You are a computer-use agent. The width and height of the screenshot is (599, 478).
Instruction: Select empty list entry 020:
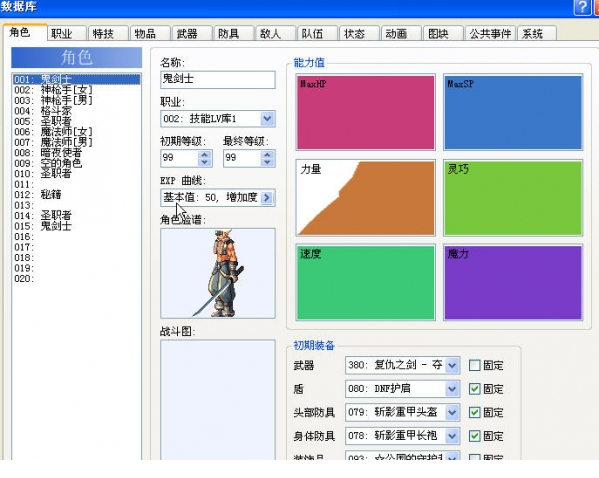pyautogui.click(x=76, y=279)
